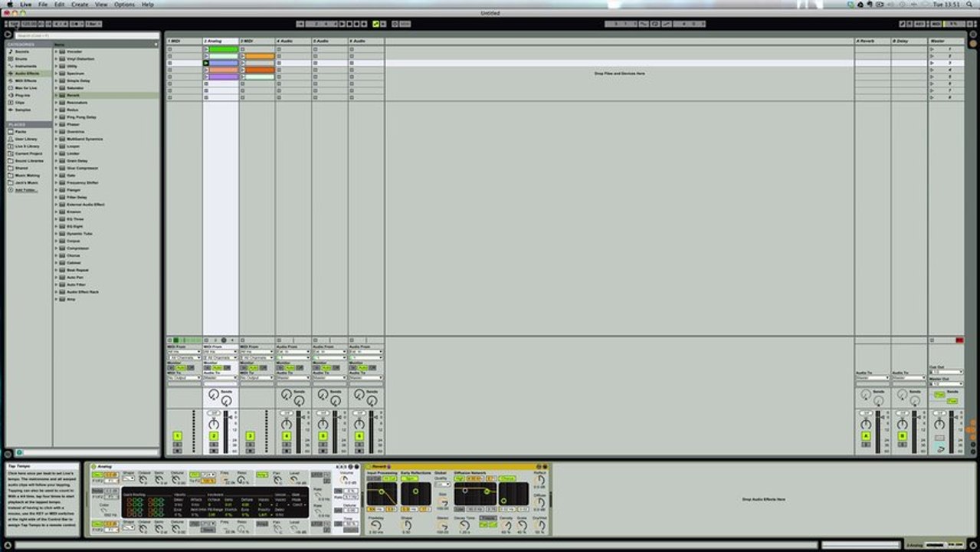Expand the Compressor item in browser
Viewport: 980px width, 552px height.
[56, 248]
